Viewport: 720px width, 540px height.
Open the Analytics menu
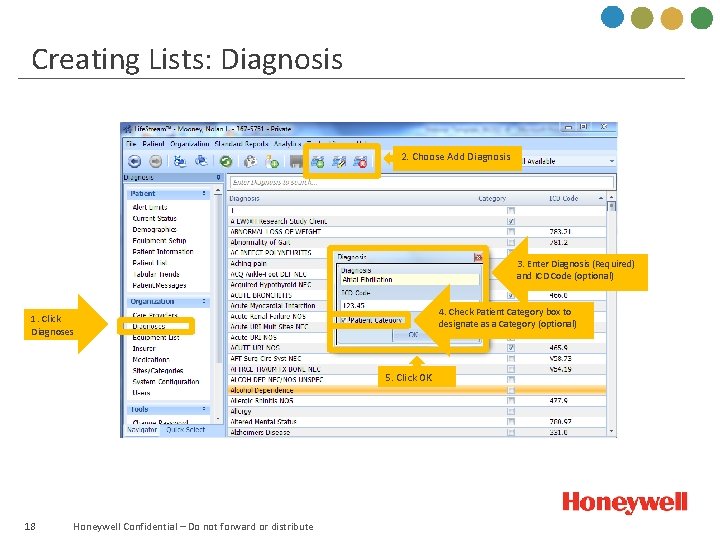click(287, 144)
